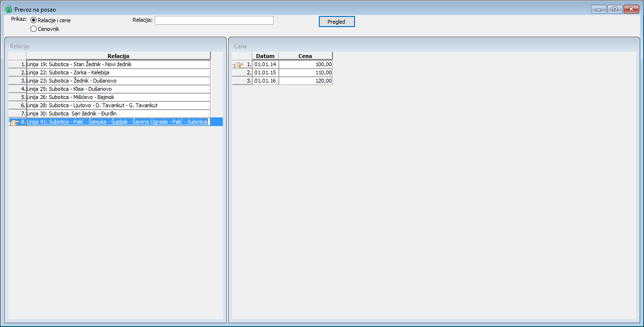Click the hand pointer icon in Cene table

click(237, 65)
